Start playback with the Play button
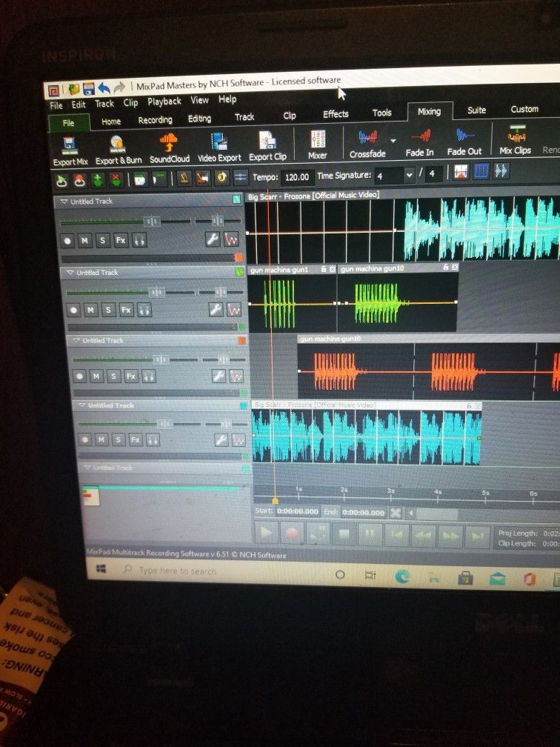 pyautogui.click(x=267, y=533)
